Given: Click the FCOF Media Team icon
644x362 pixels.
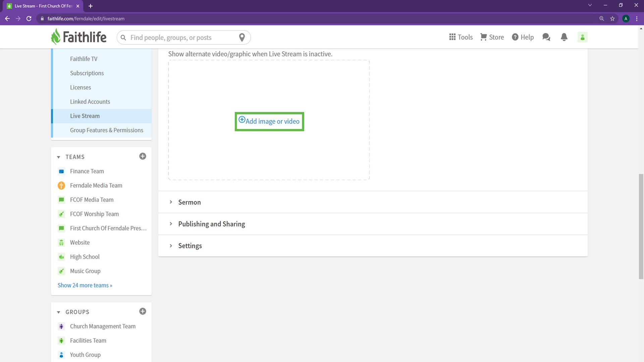Looking at the screenshot, I should (x=61, y=200).
